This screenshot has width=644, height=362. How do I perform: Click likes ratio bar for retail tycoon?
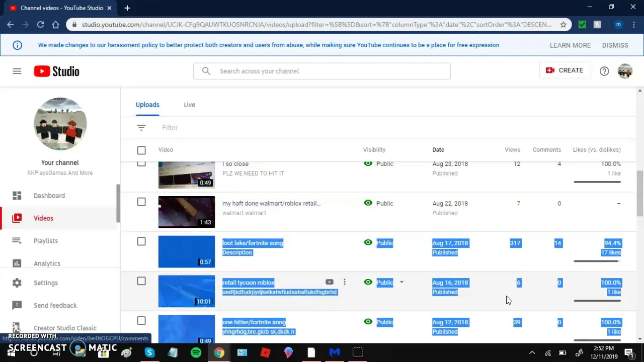597,301
